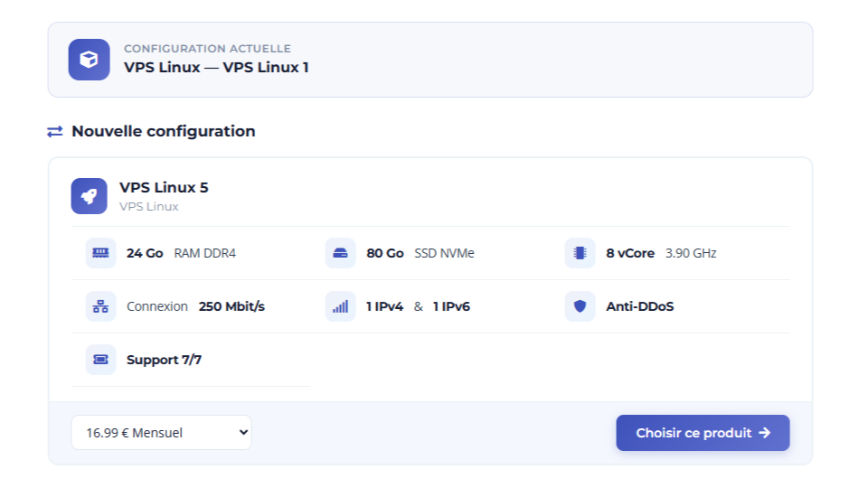868x488 pixels.
Task: Click the network connexion icon
Action: click(x=100, y=306)
